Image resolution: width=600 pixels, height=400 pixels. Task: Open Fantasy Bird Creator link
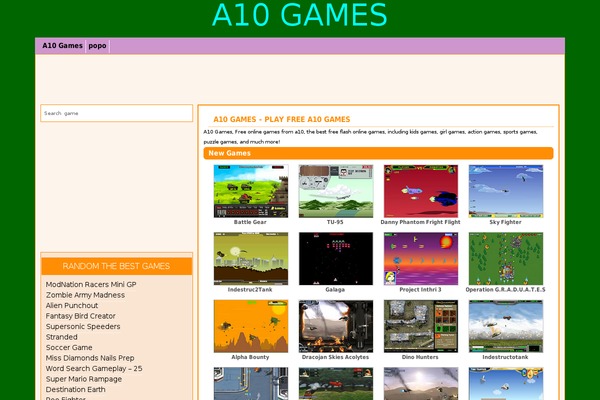[80, 316]
